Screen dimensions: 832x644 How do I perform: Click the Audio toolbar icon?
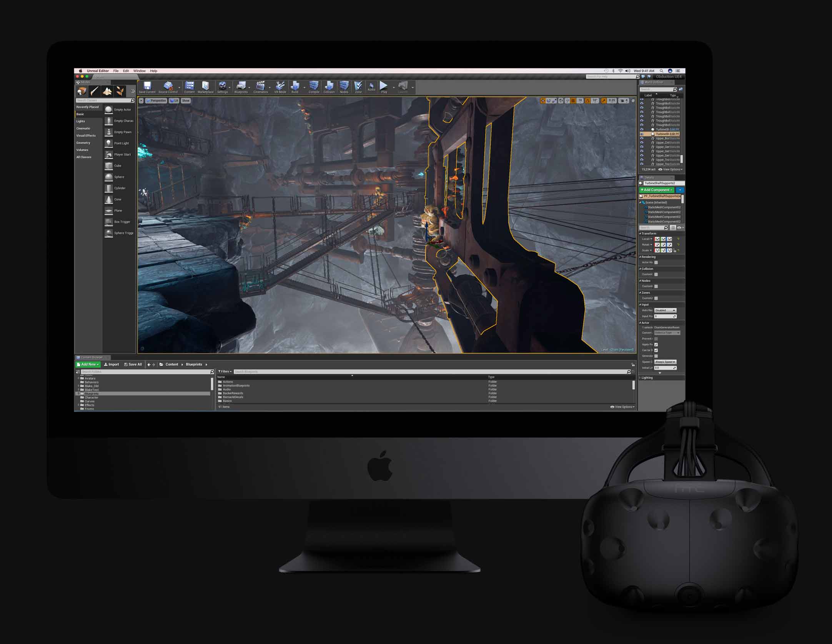(x=371, y=86)
